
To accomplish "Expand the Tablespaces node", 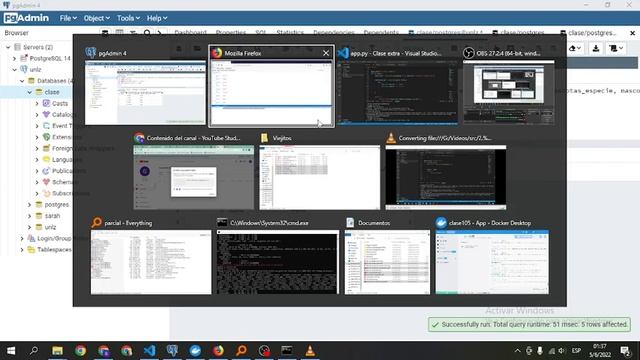I will coord(22,249).
